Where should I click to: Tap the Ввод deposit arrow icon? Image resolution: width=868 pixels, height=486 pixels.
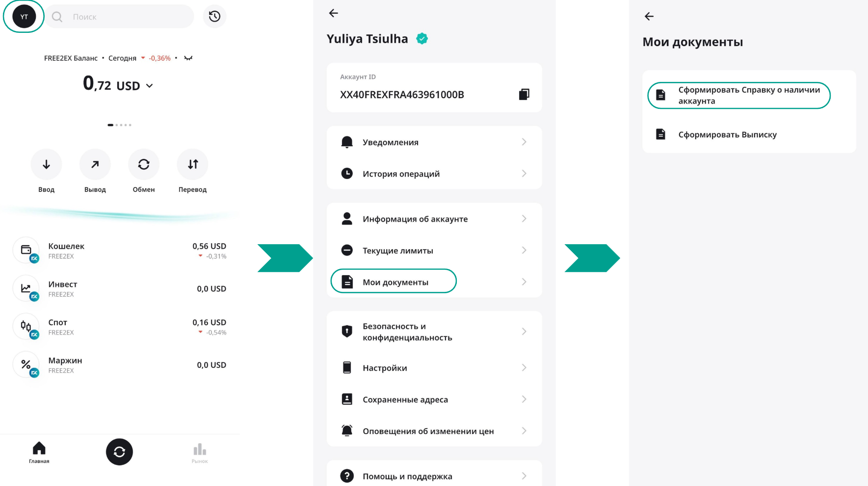point(46,164)
